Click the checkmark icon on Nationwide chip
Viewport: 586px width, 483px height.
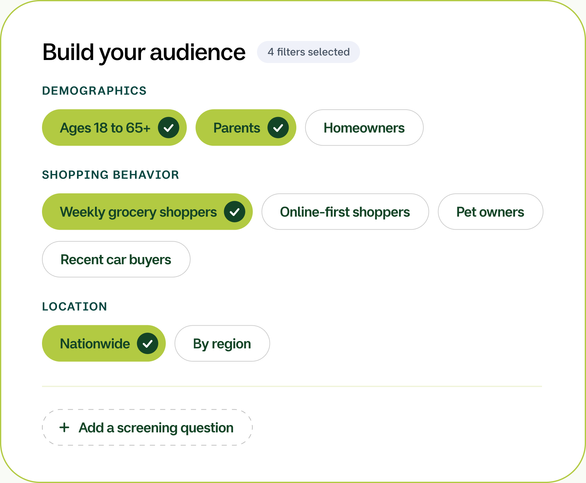click(x=147, y=343)
